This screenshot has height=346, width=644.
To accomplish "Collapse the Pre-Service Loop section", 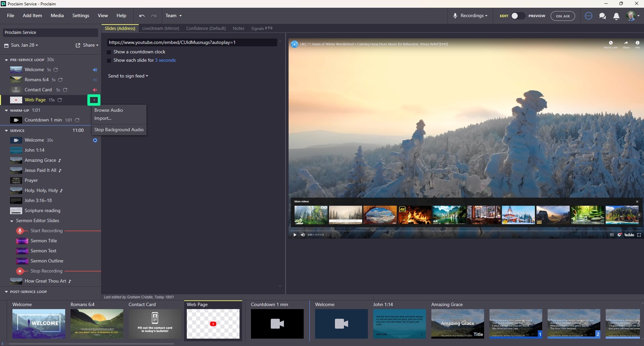I will [6, 60].
